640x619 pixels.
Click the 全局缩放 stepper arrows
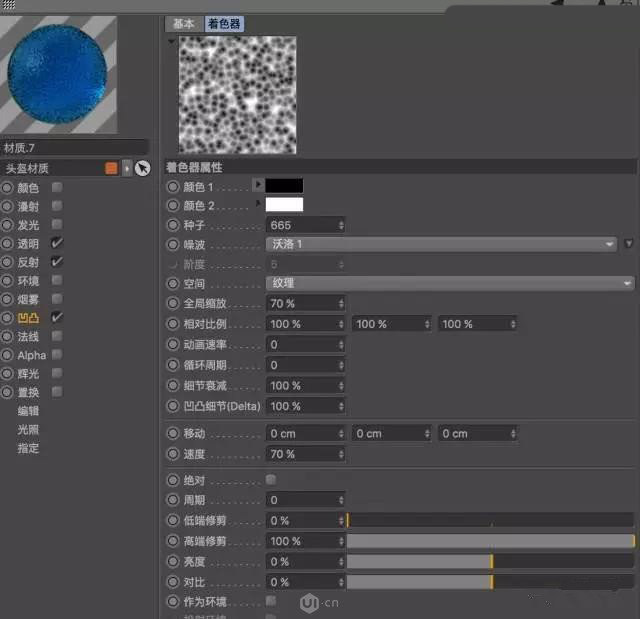341,304
